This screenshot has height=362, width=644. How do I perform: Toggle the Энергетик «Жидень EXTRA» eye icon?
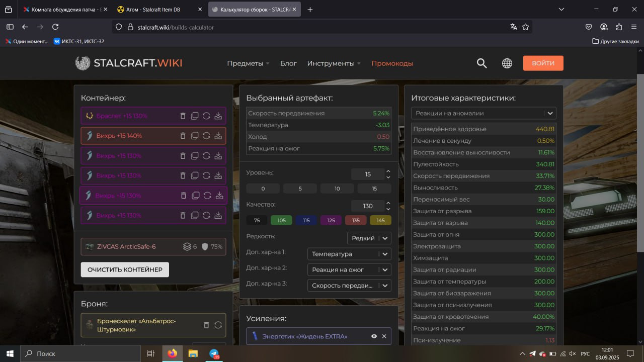point(374,336)
